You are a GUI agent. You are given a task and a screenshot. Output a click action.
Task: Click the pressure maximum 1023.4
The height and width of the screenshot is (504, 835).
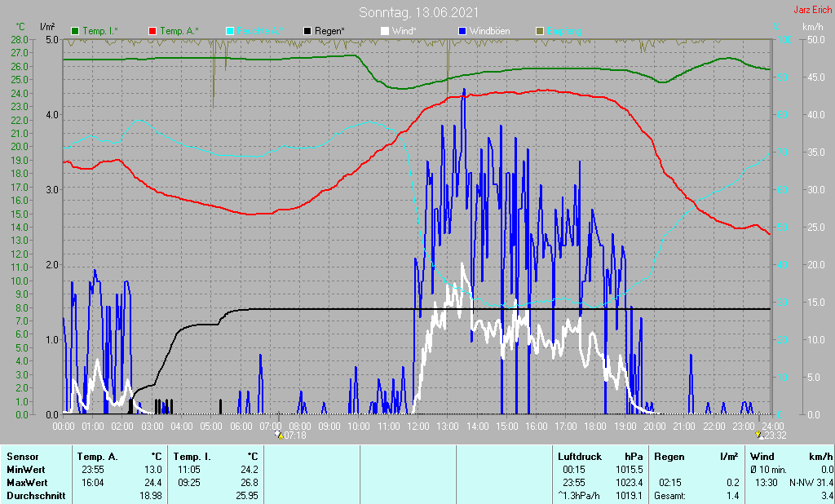point(630,483)
